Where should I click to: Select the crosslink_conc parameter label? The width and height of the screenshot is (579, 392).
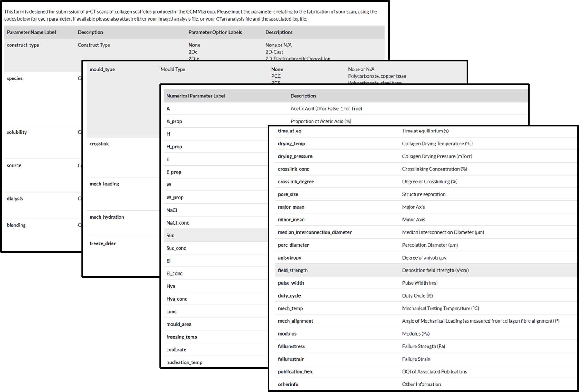pos(294,169)
